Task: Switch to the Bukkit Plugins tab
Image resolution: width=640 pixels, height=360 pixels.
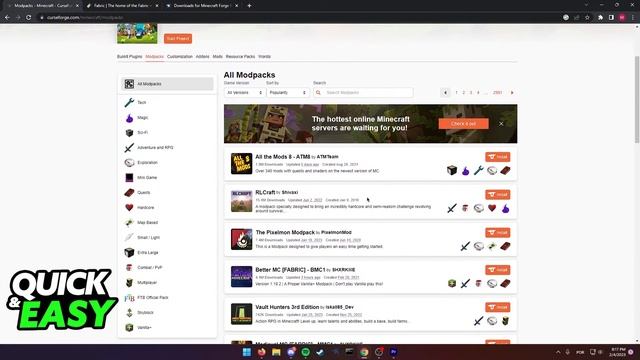Action: click(129, 57)
